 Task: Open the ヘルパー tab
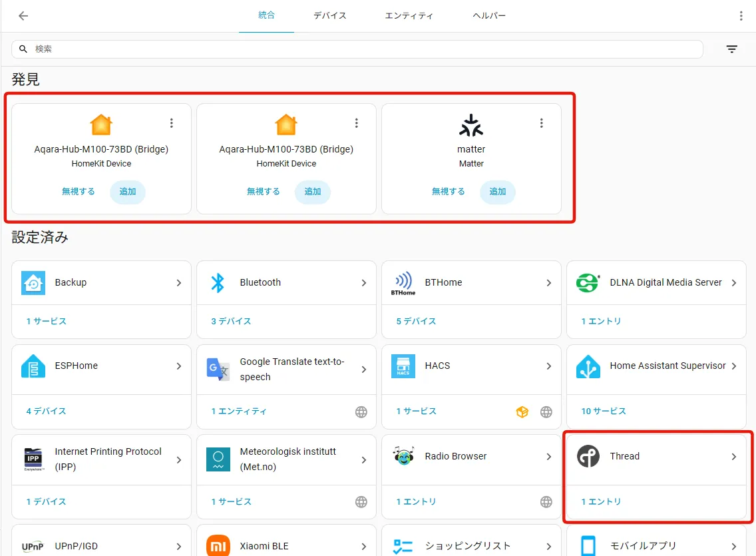489,16
